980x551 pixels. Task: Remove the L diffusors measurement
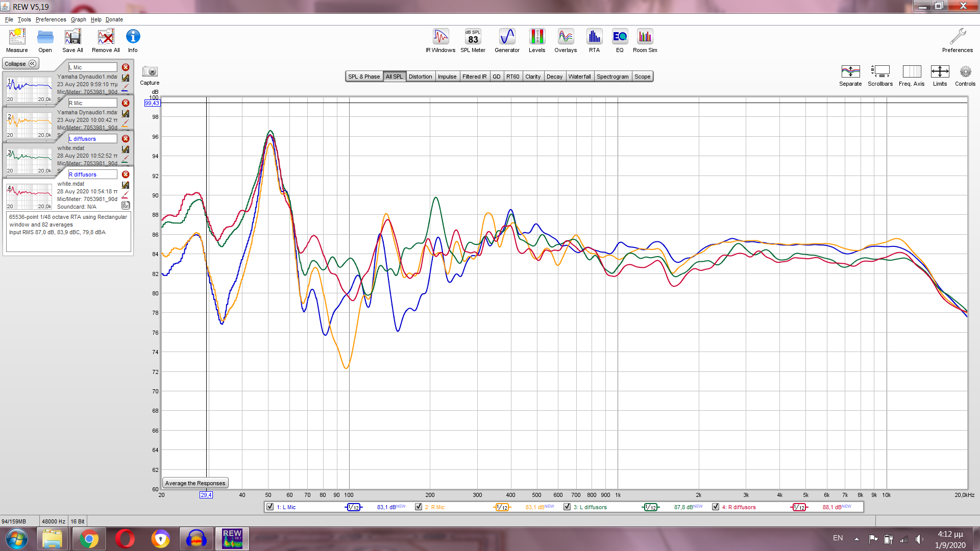(x=126, y=139)
